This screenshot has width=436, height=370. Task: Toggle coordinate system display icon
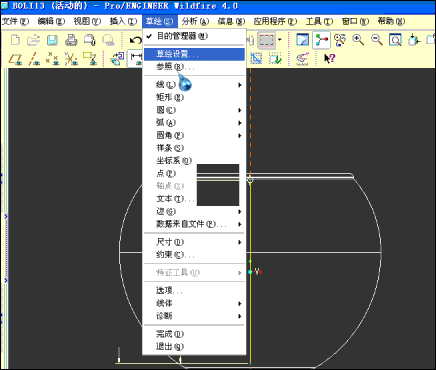(x=71, y=59)
